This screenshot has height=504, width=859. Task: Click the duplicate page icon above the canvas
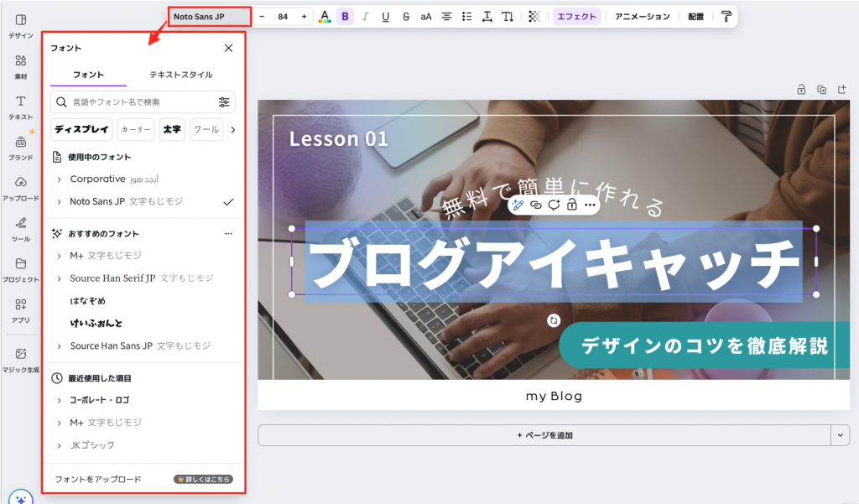pos(821,90)
